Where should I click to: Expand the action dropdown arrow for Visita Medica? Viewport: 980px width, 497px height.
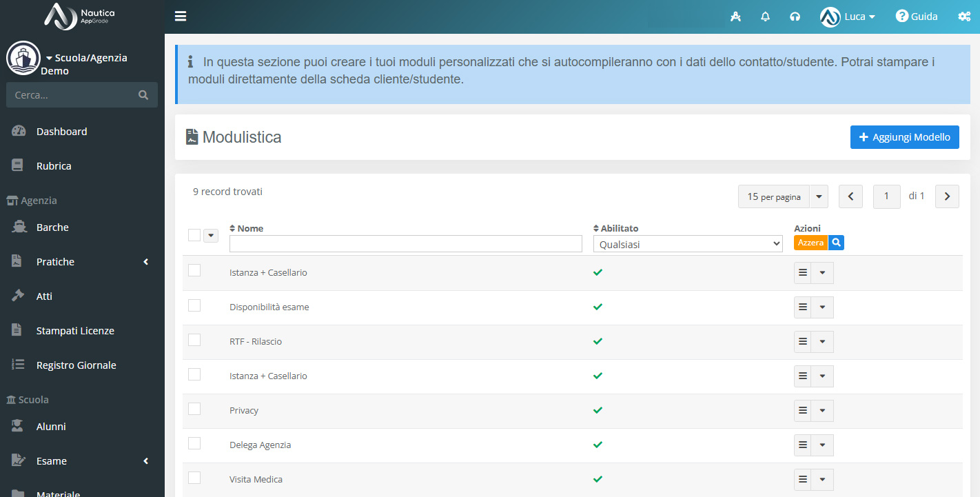[822, 480]
